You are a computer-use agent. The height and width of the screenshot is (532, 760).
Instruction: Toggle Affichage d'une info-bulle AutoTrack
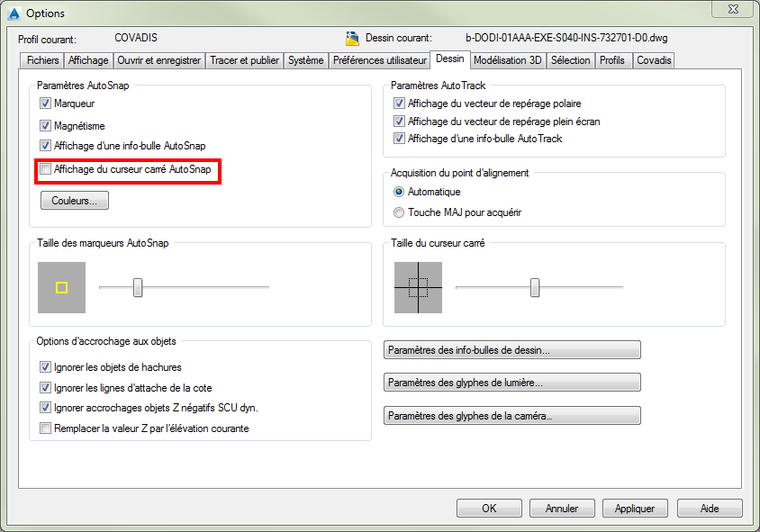point(399,139)
